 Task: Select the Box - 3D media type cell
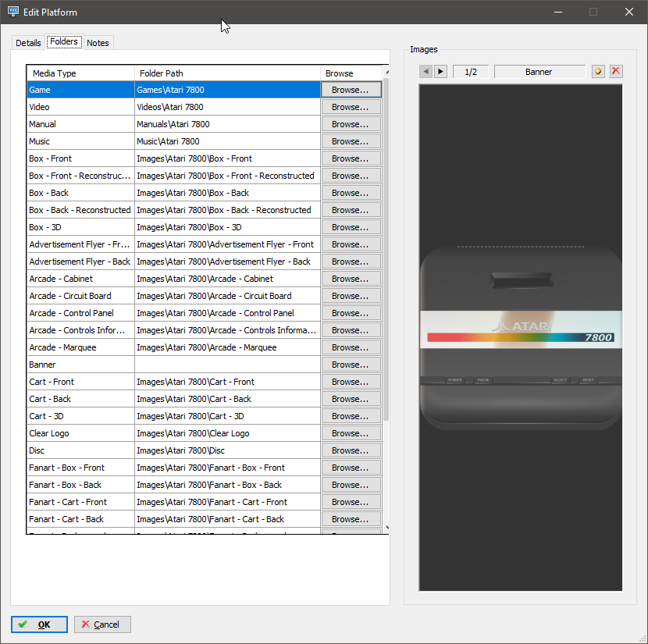pyautogui.click(x=80, y=227)
